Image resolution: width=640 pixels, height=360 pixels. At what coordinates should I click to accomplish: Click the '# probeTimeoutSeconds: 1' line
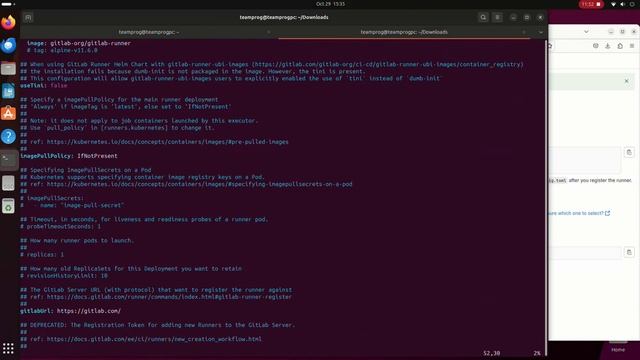[x=60, y=226]
